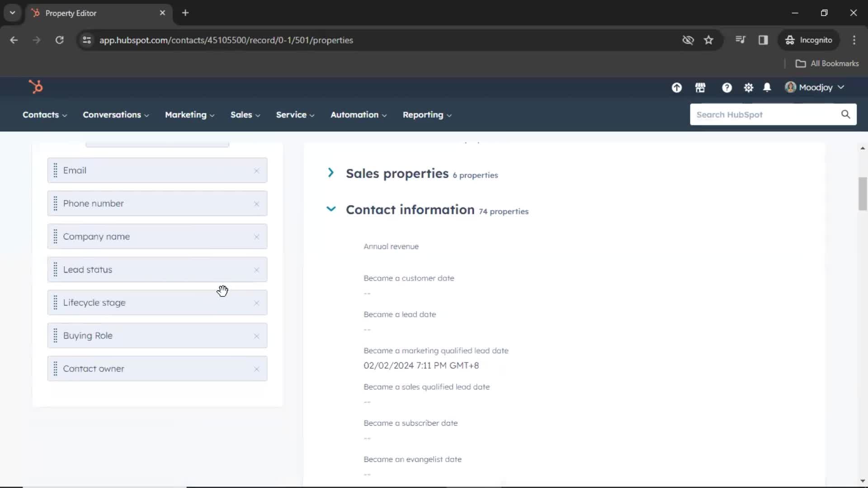Open the Contacts menu
This screenshot has width=868, height=488.
45,115
